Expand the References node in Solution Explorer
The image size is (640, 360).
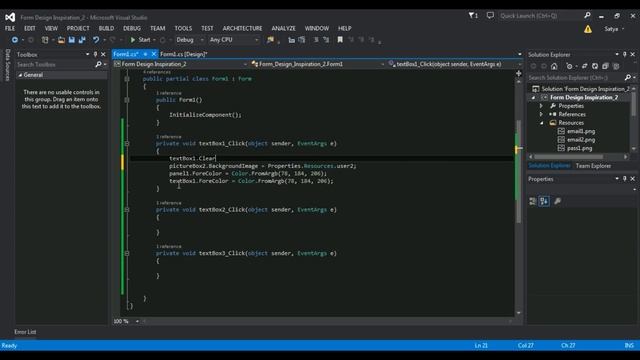(x=542, y=115)
